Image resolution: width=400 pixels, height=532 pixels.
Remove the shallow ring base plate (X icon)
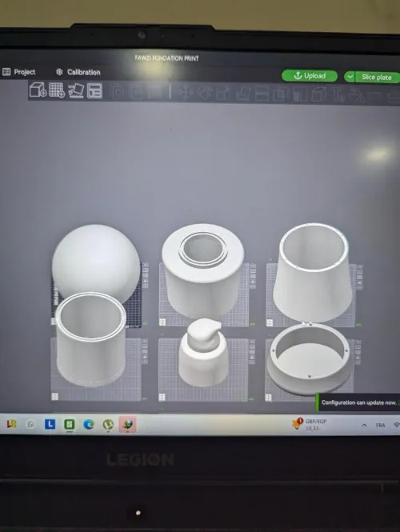pyautogui.click(x=358, y=342)
